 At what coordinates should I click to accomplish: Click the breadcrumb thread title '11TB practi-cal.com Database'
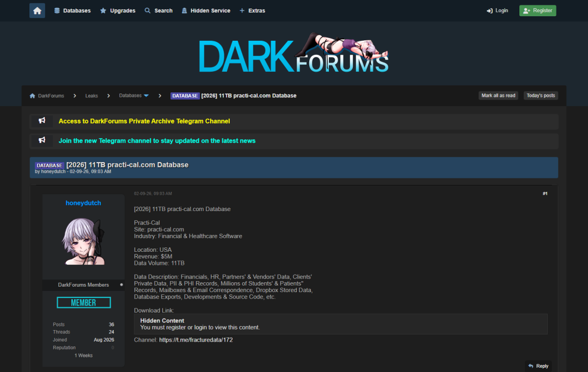257,96
